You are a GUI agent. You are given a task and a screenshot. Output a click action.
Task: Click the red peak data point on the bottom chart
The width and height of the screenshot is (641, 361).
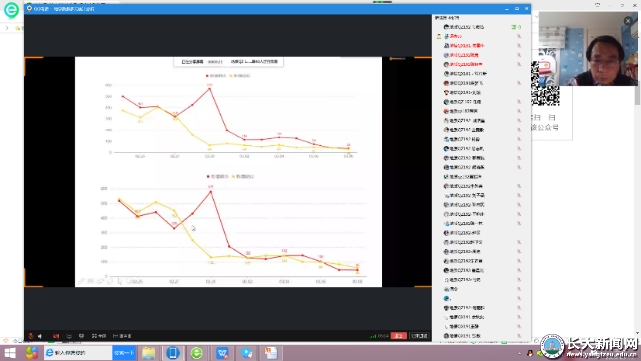coord(211,191)
